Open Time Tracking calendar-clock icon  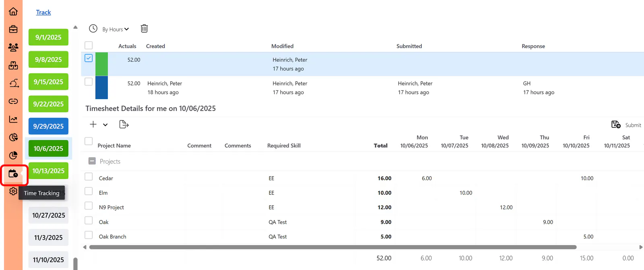click(13, 174)
